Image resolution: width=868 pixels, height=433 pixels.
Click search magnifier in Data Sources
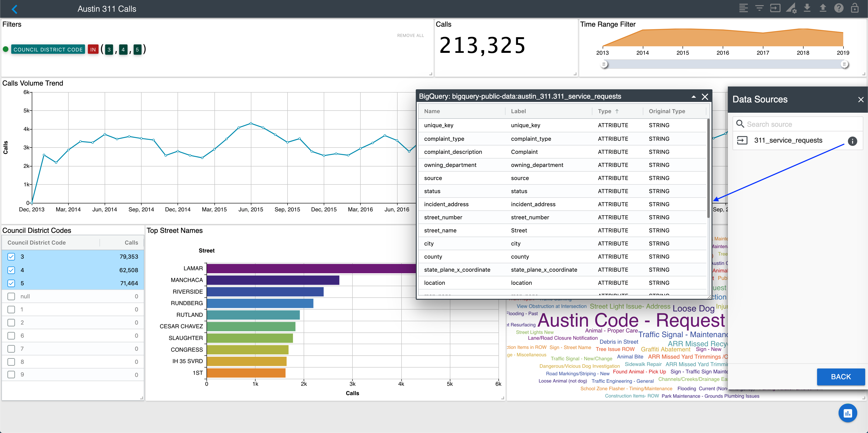[740, 124]
